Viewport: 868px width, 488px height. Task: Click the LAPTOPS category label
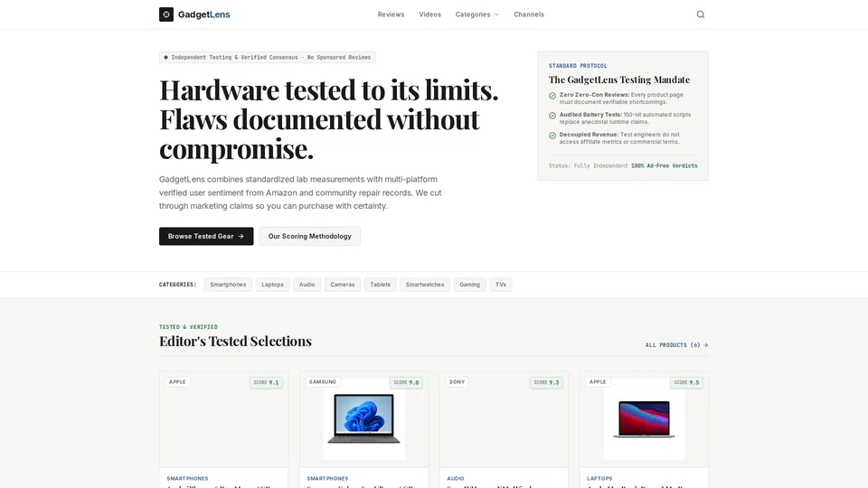click(599, 479)
